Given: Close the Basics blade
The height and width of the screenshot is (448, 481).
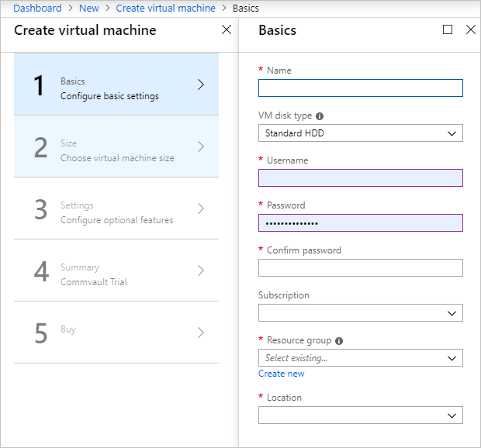Looking at the screenshot, I should (x=470, y=29).
